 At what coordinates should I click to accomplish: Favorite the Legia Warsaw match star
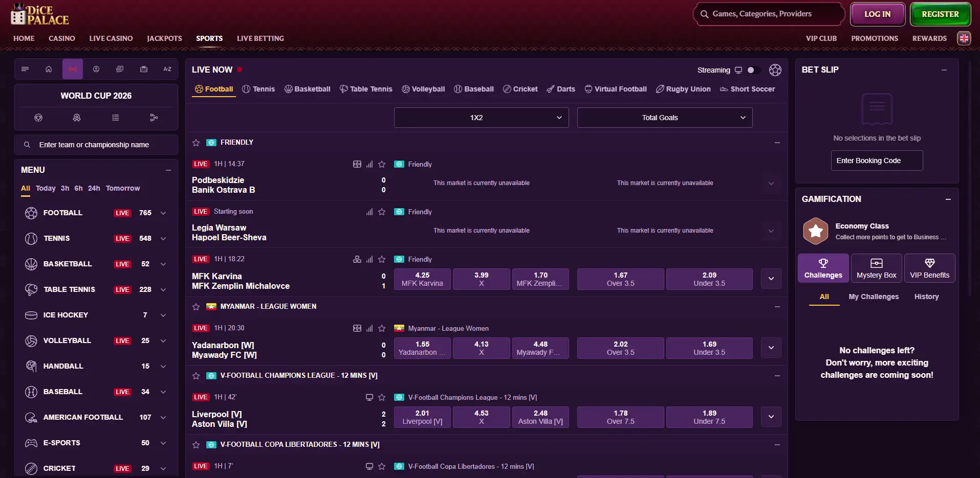point(382,212)
